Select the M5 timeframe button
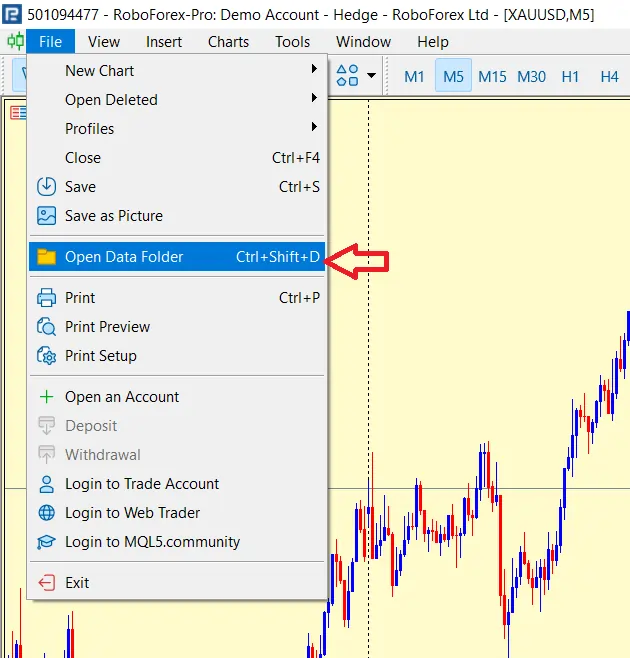Image resolution: width=630 pixels, height=658 pixels. 453,76
